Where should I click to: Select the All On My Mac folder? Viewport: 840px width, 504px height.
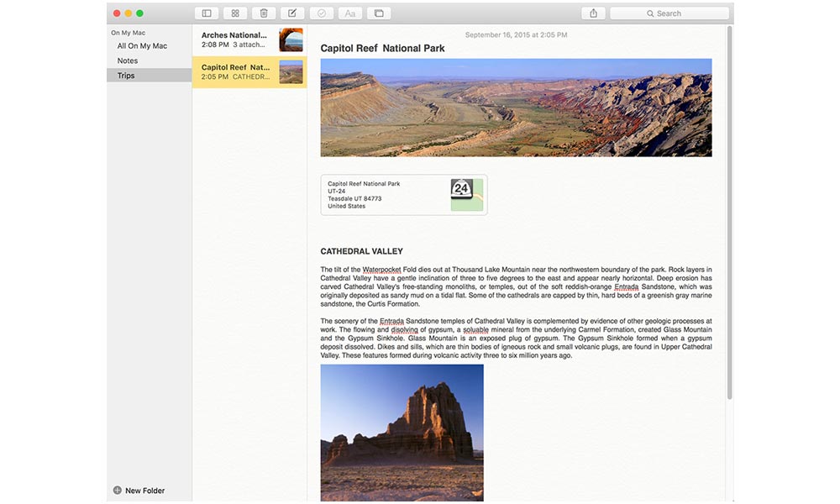pos(142,46)
